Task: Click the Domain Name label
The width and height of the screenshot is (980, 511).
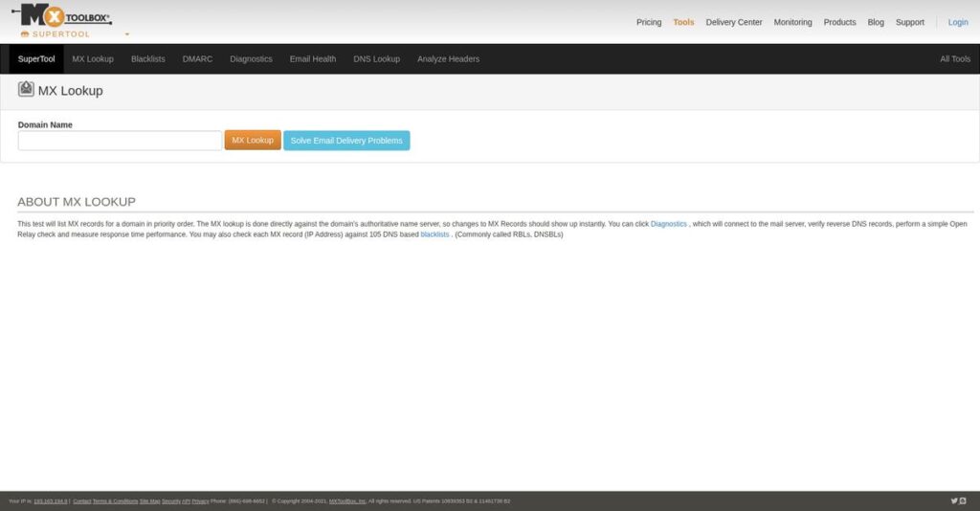Action: (45, 125)
